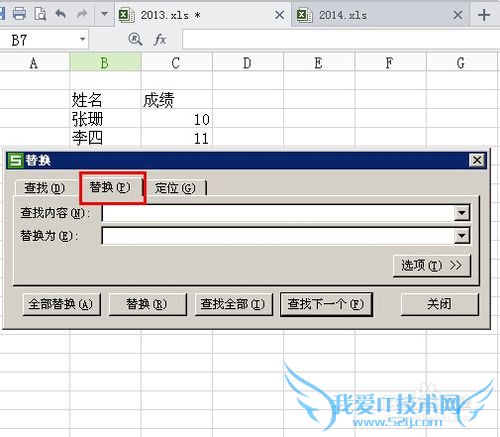Close the 2014.xls tab
Screen dimensions: 500x437
point(458,15)
